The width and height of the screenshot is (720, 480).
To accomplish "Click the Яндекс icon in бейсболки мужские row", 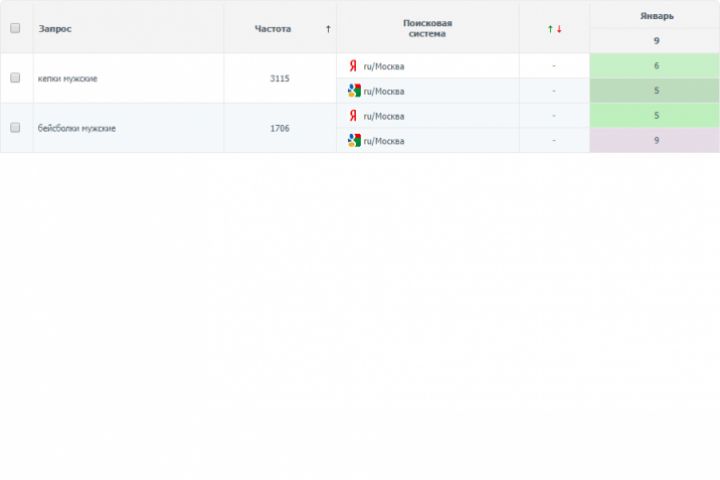I will (x=353, y=115).
